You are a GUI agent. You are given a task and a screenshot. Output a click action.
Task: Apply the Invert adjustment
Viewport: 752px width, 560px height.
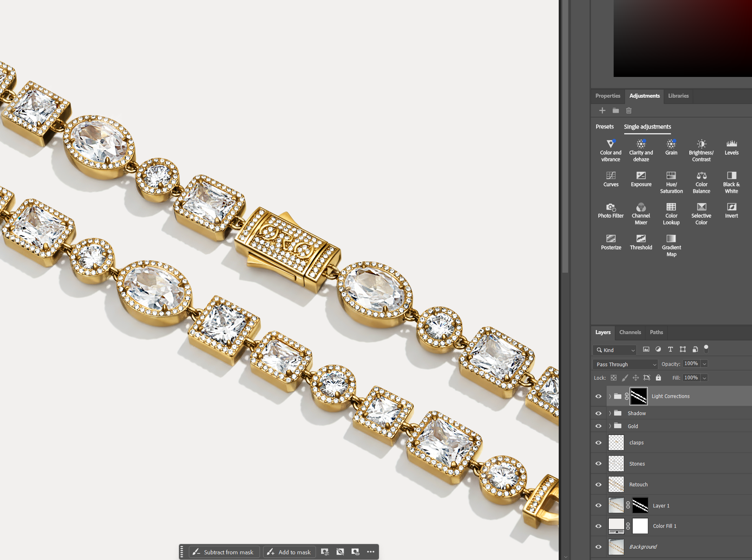(731, 210)
